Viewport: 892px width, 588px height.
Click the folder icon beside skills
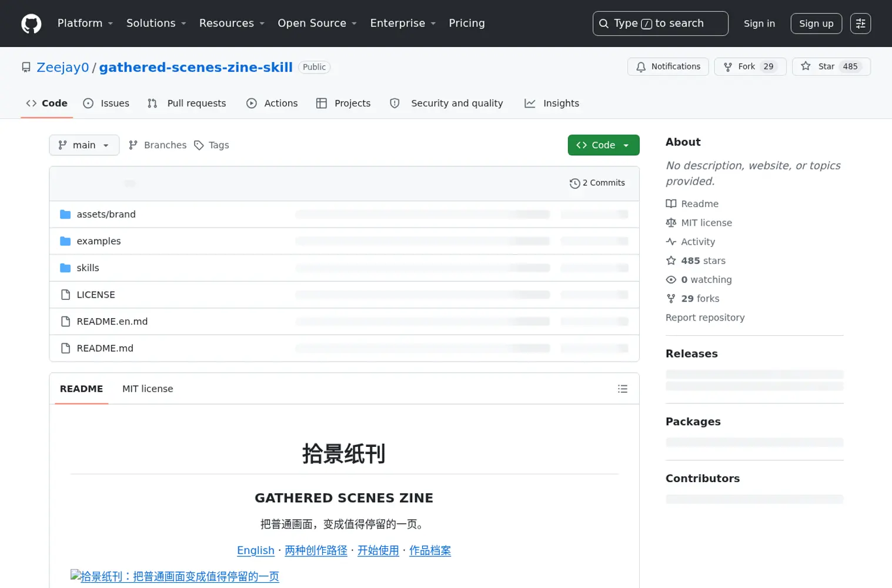(x=65, y=268)
